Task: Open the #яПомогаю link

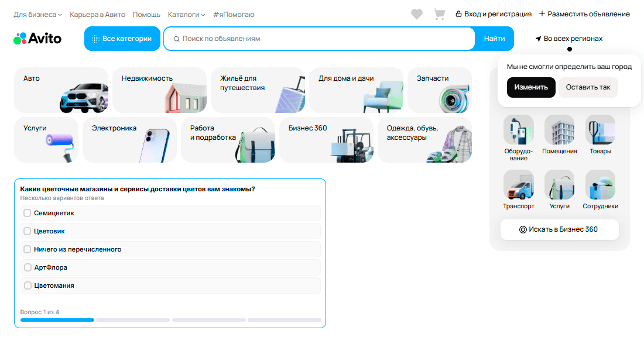Action: 234,15
